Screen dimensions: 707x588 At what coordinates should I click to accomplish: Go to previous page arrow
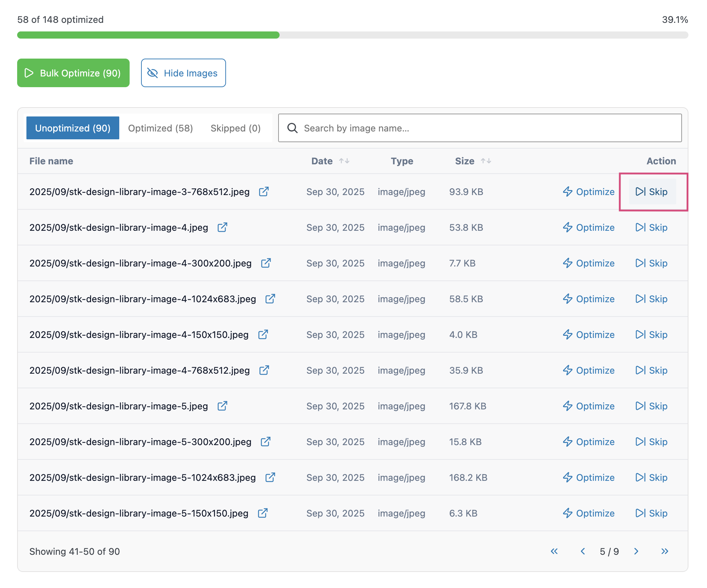(583, 551)
